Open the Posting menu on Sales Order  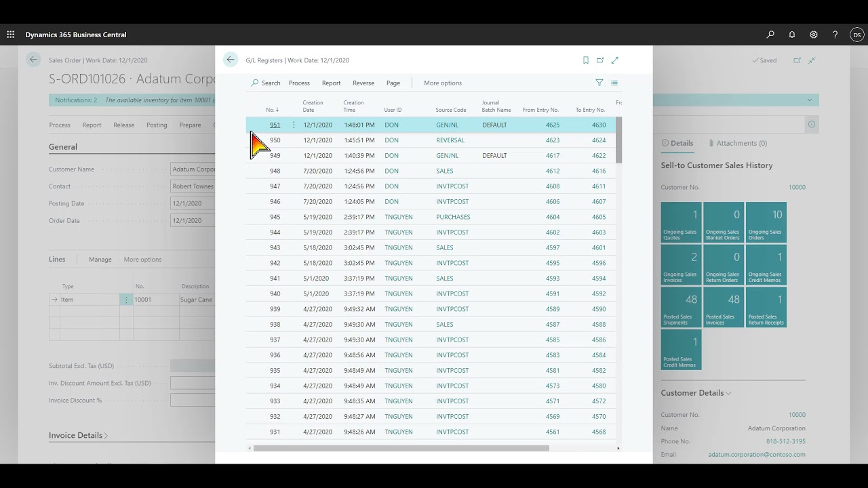[x=157, y=125]
